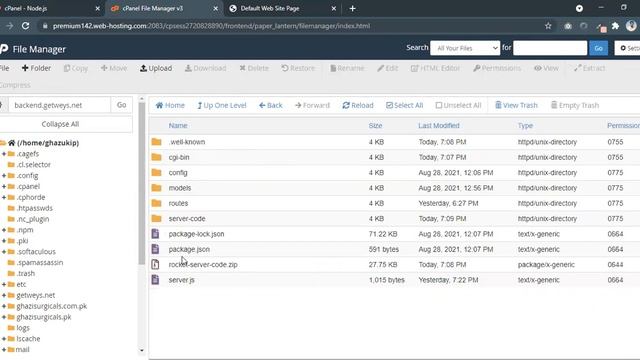Select /home/ghazukip root in tree
The height and width of the screenshot is (360, 640).
[48, 143]
